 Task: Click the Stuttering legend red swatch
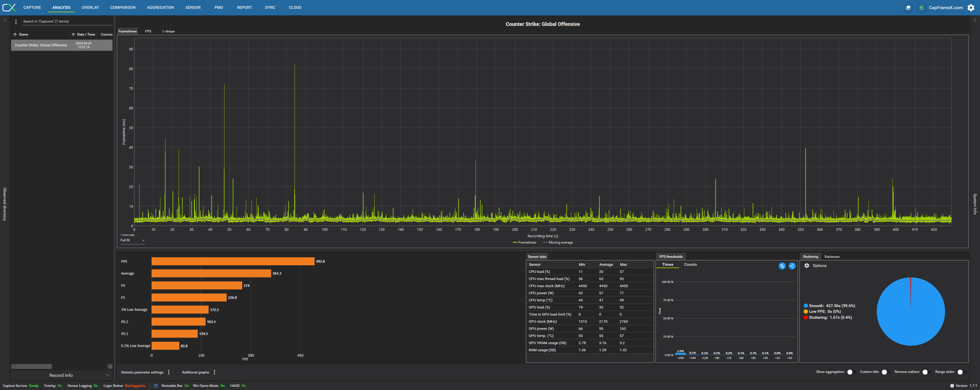click(x=806, y=318)
